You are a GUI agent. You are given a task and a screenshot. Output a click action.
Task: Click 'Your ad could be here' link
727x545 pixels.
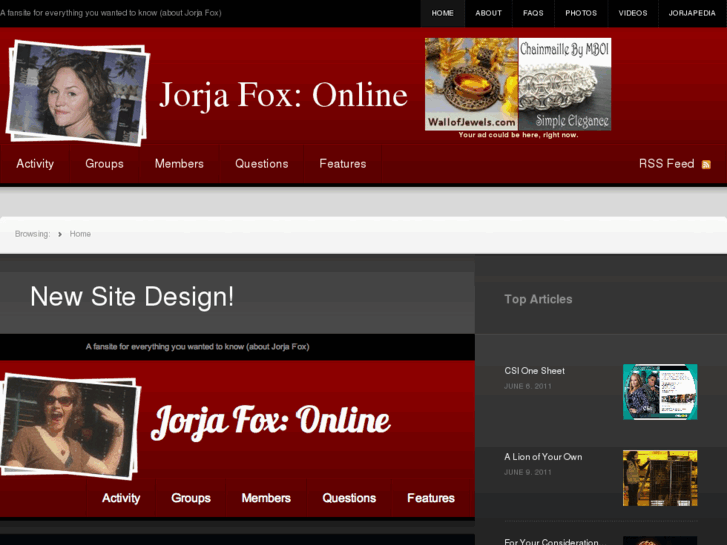(x=518, y=135)
